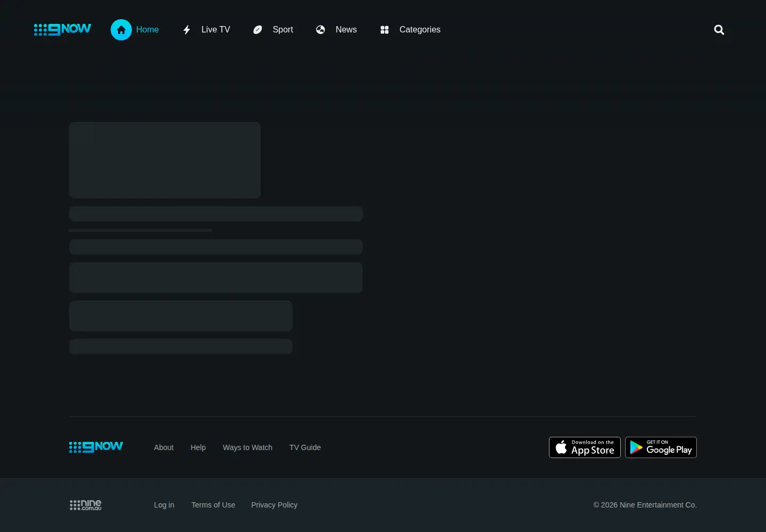This screenshot has width=766, height=532.
Task: Click the Categories grid icon
Action: click(385, 30)
